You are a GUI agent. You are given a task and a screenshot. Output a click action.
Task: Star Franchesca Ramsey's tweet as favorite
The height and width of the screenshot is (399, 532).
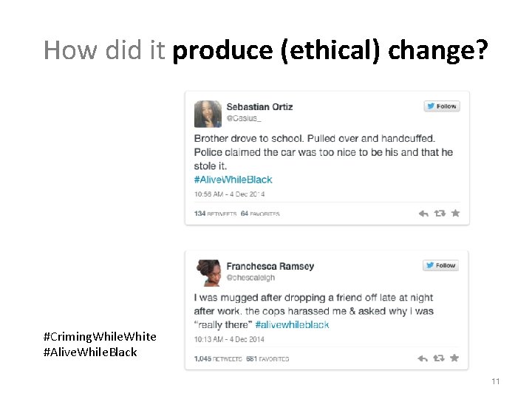tap(455, 358)
